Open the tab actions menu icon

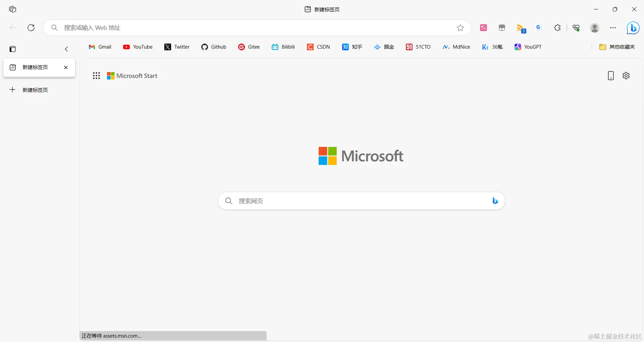pos(13,49)
